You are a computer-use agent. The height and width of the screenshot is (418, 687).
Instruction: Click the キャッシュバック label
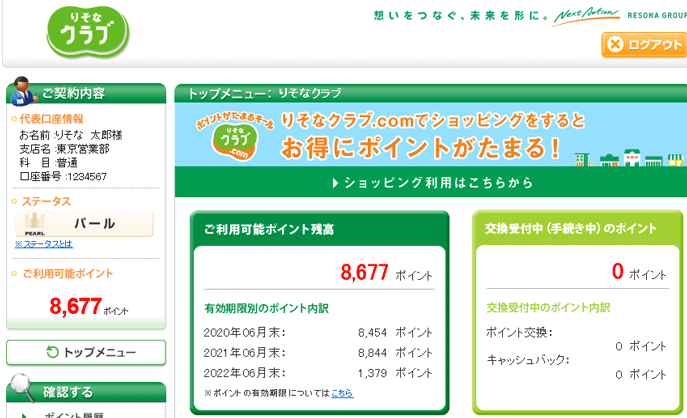pos(528,360)
